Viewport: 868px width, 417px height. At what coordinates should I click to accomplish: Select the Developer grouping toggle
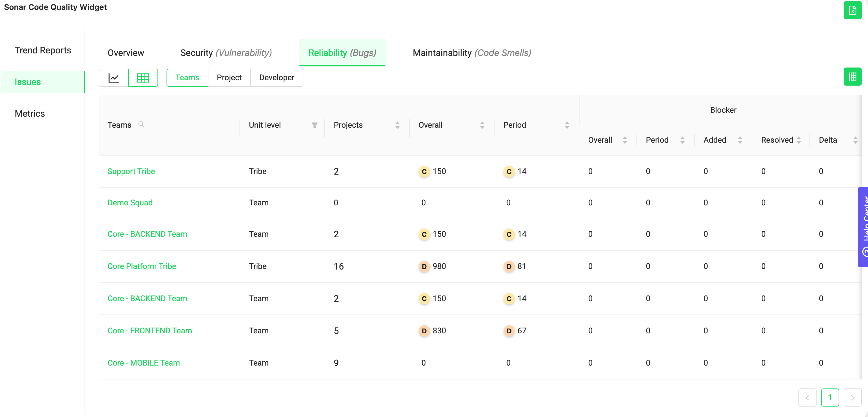(x=277, y=78)
